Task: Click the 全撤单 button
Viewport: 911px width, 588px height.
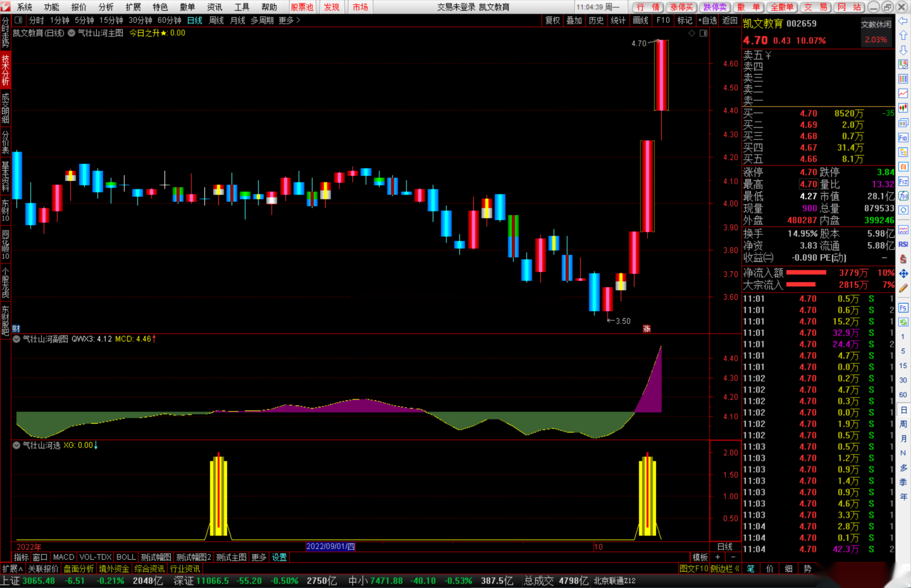Action: pyautogui.click(x=782, y=7)
